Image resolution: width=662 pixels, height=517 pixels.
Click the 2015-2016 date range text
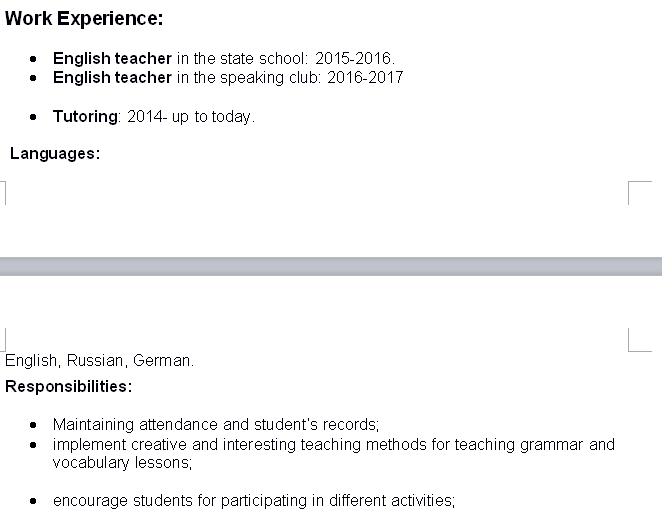(355, 58)
